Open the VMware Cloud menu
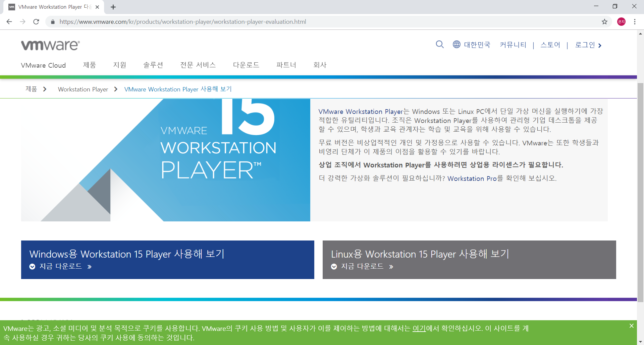 tap(43, 65)
